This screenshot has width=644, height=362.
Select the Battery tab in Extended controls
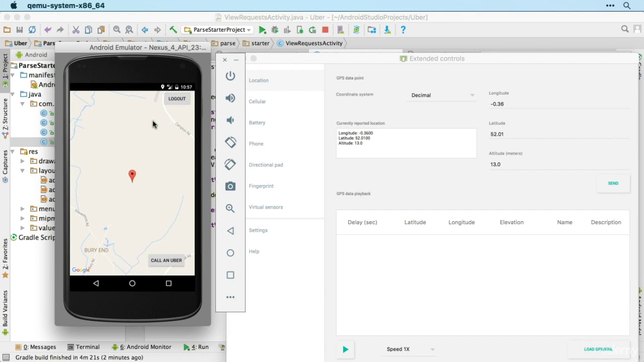coord(285,123)
